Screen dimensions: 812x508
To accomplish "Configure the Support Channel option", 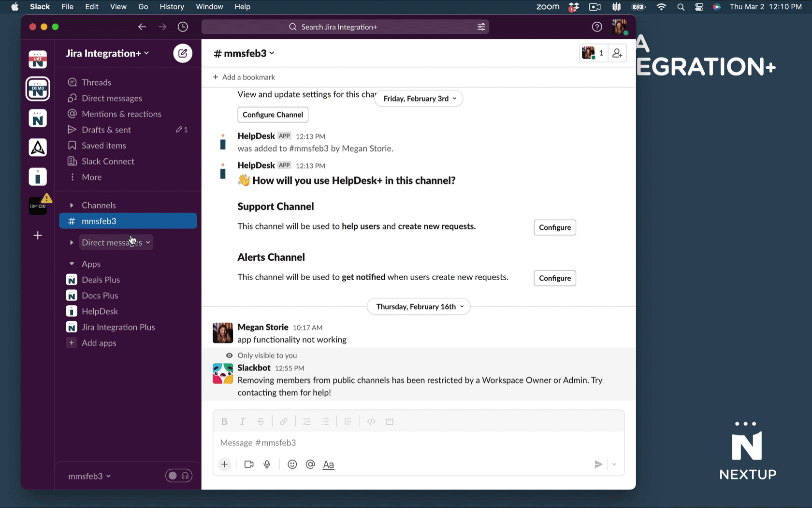I will coord(555,227).
